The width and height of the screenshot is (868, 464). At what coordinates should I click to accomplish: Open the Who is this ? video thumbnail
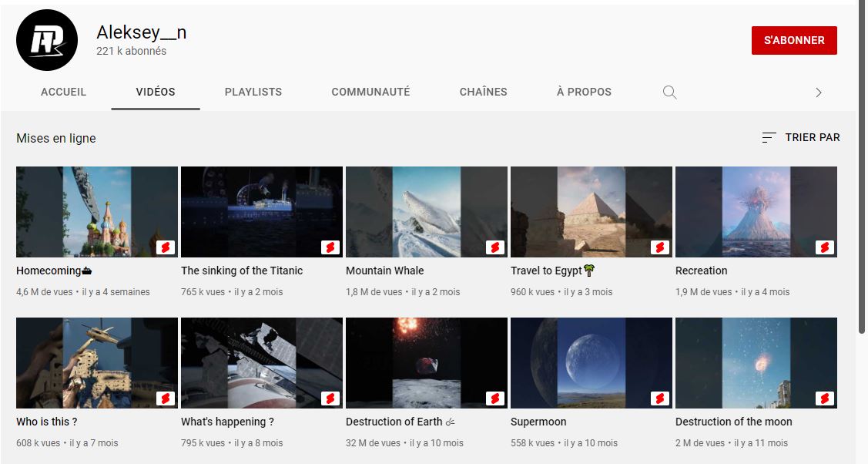96,362
